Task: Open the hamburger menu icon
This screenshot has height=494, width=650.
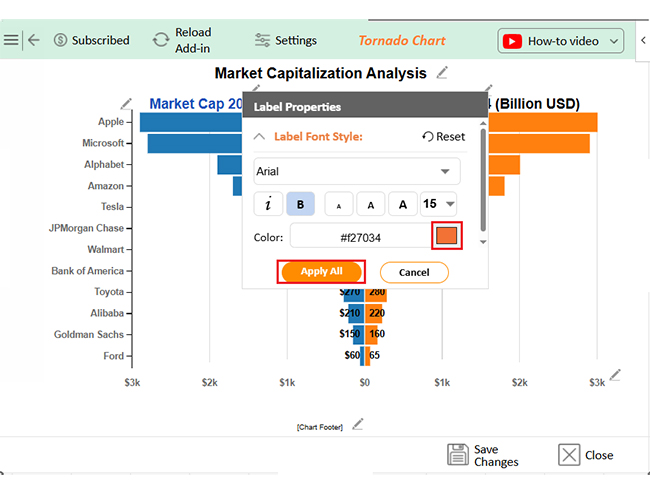Action: pyautogui.click(x=11, y=40)
